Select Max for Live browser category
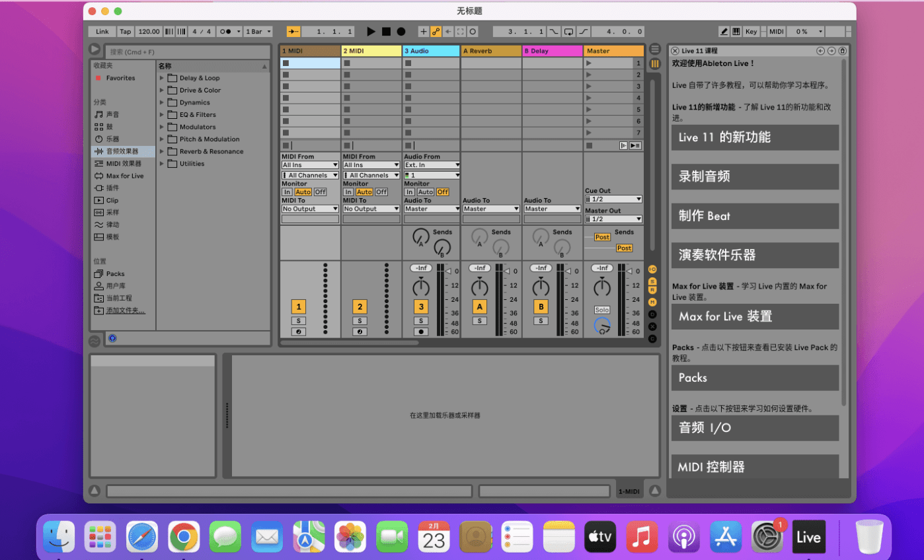The height and width of the screenshot is (560, 924). [125, 176]
